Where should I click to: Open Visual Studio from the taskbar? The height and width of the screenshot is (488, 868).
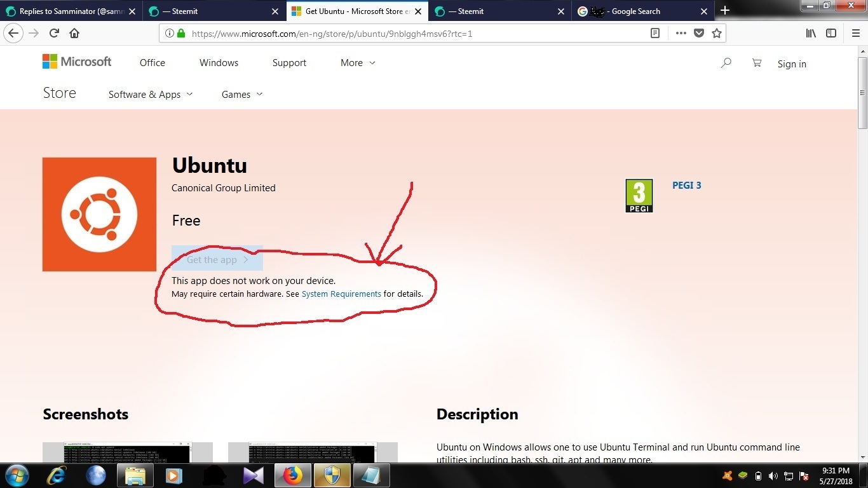[x=252, y=475]
